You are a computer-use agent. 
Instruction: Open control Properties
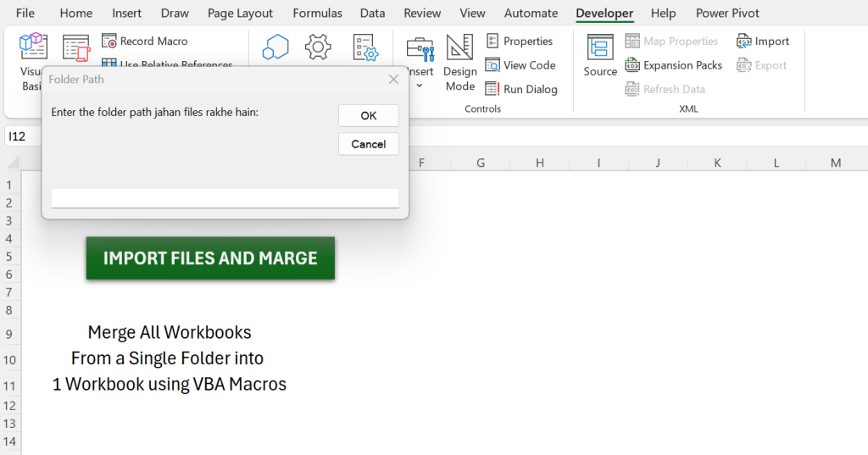520,41
